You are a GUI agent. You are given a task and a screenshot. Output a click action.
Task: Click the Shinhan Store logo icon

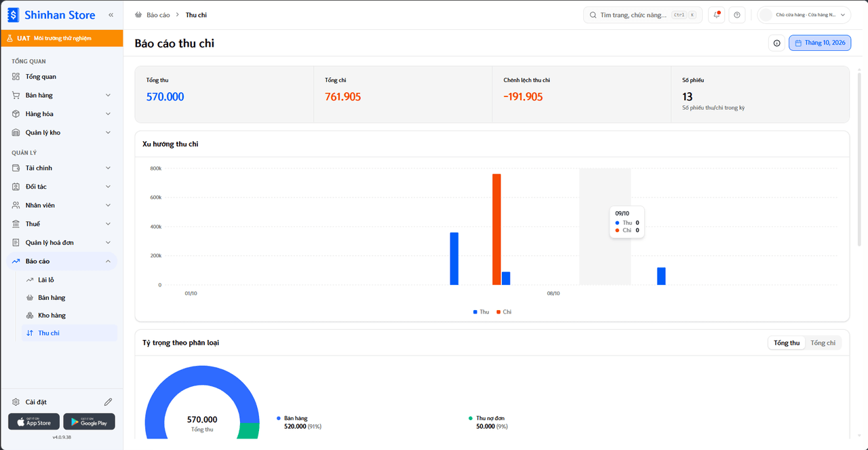14,15
